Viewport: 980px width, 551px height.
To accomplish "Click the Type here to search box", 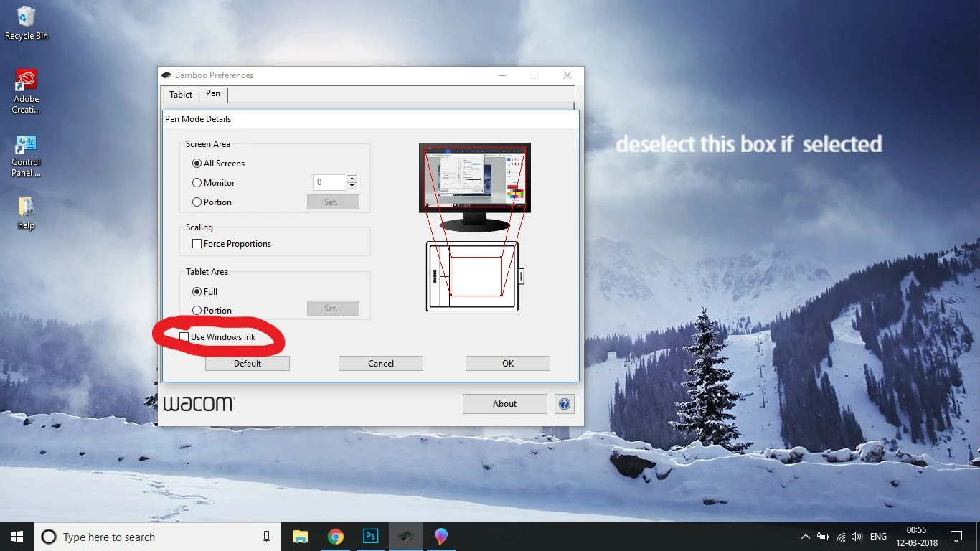I will [x=158, y=537].
